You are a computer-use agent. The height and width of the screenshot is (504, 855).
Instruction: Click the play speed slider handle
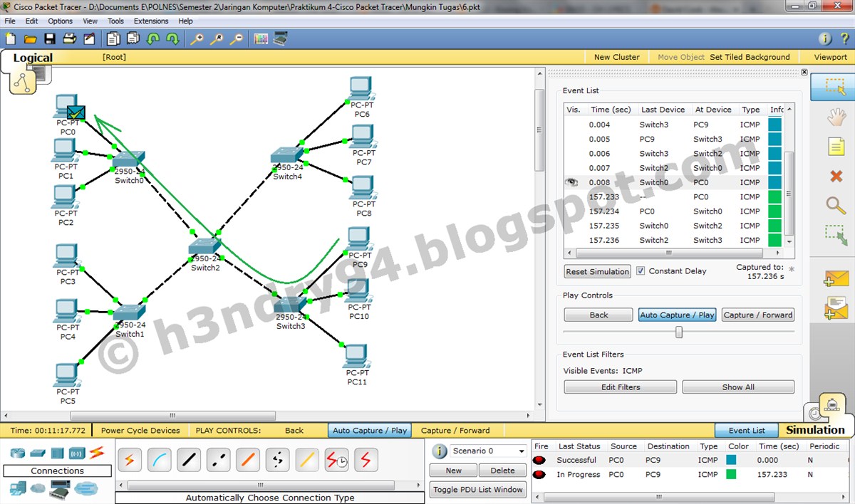tap(679, 332)
